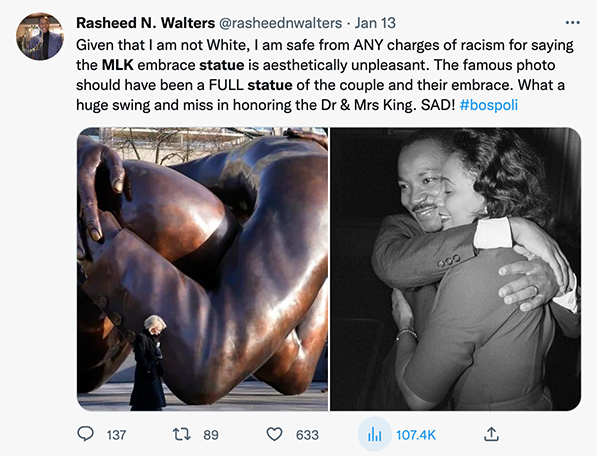Click the 137 replies count
This screenshot has height=456, width=597.
116,435
